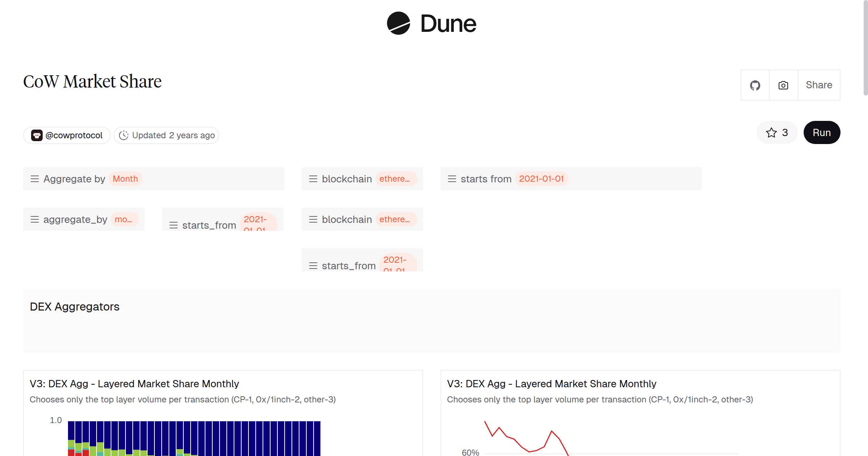Screen dimensions: 868x456
Task: Open the GitHub icon link
Action: click(755, 85)
